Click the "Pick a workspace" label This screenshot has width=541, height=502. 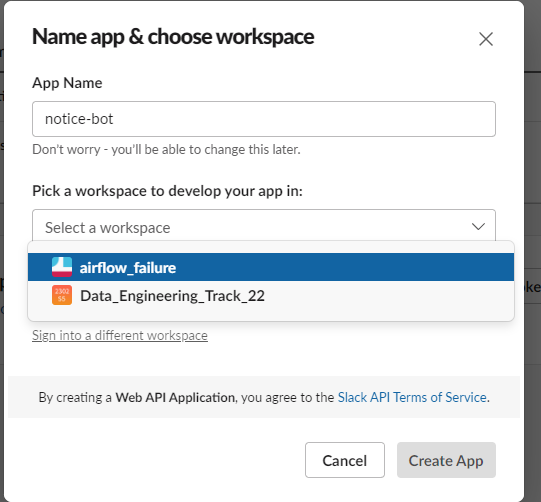tap(167, 191)
